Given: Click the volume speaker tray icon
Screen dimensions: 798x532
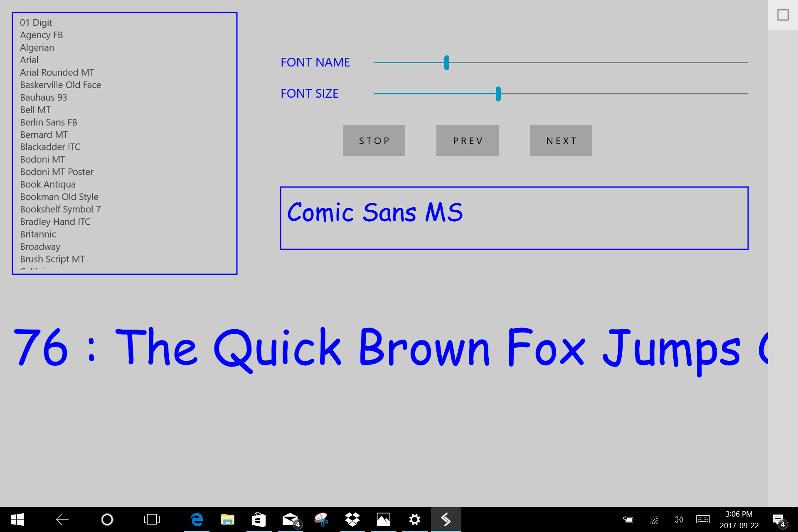Looking at the screenshot, I should (x=678, y=520).
